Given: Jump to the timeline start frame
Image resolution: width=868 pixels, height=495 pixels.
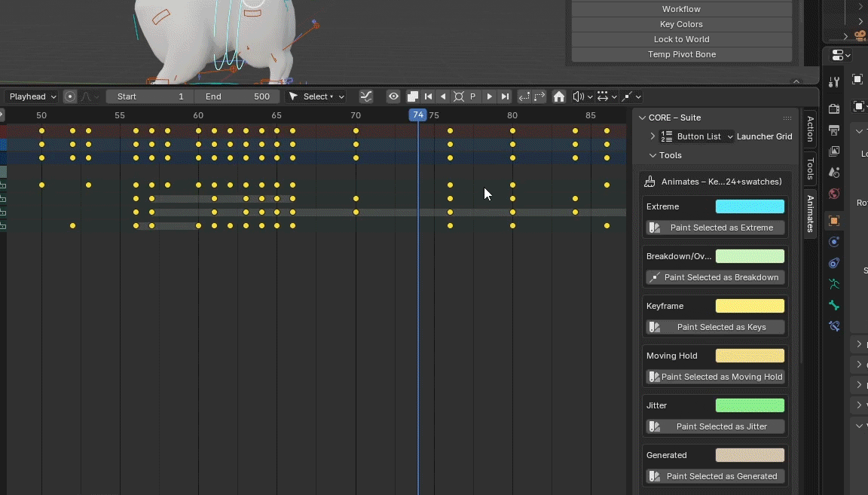Looking at the screenshot, I should 428,96.
